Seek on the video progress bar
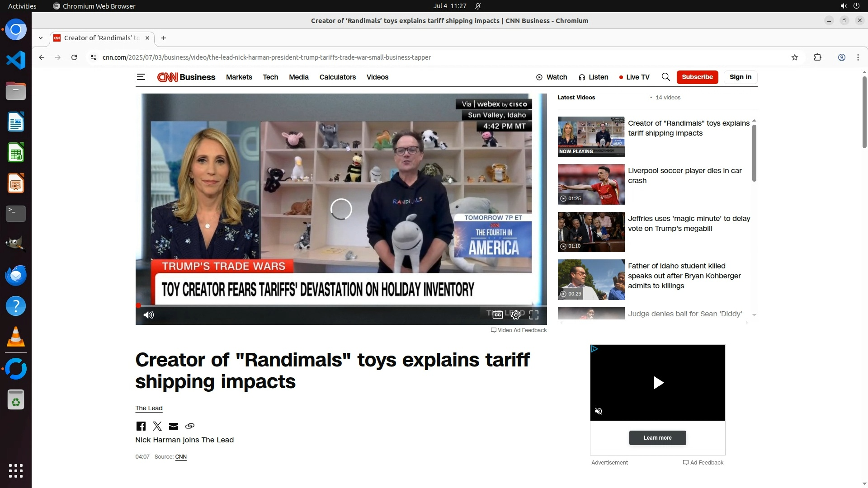 click(x=341, y=306)
